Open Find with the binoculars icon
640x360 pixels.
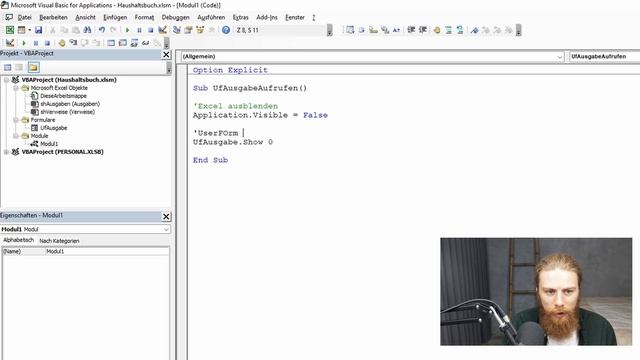click(87, 30)
